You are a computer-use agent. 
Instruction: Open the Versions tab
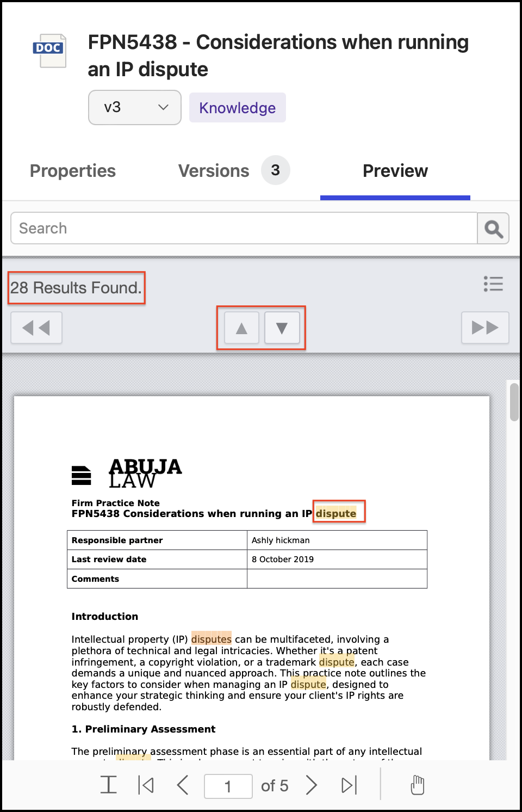click(x=214, y=171)
